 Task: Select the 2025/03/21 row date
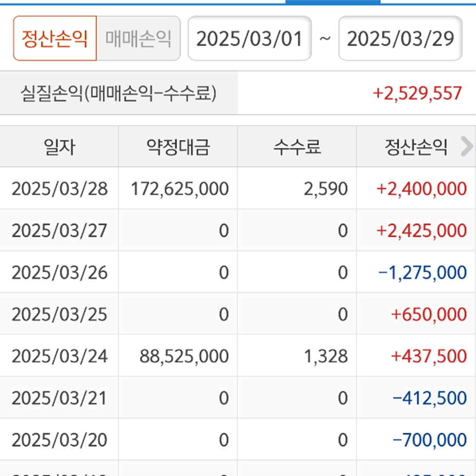[x=59, y=398]
